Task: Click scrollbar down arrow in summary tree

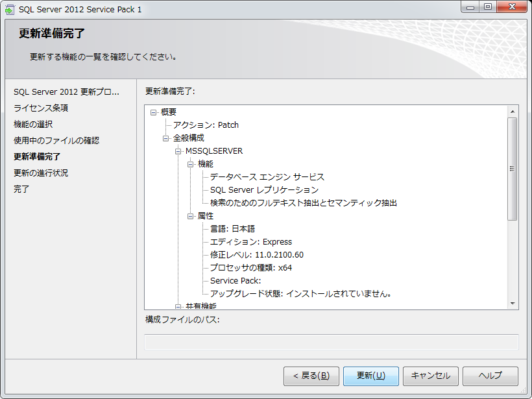Action: [x=512, y=303]
